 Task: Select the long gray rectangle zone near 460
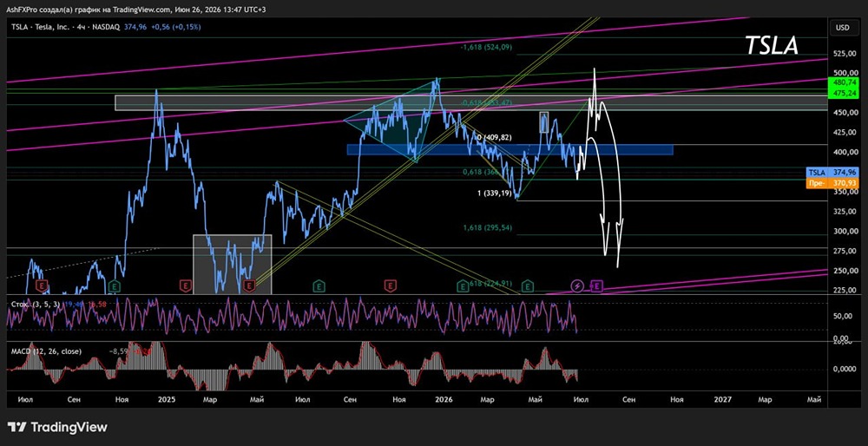click(471, 102)
